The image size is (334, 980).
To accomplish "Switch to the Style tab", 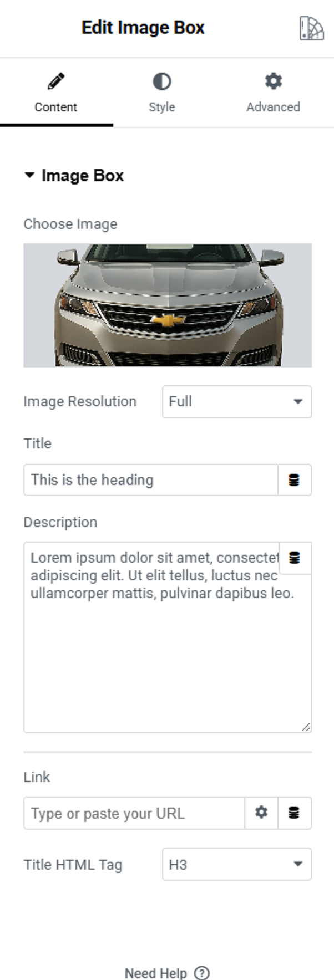I will pos(162,106).
